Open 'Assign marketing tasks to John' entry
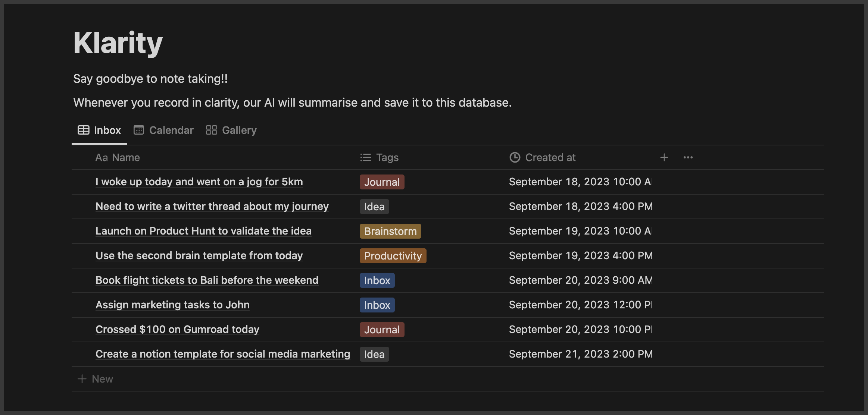868x415 pixels. 172,305
